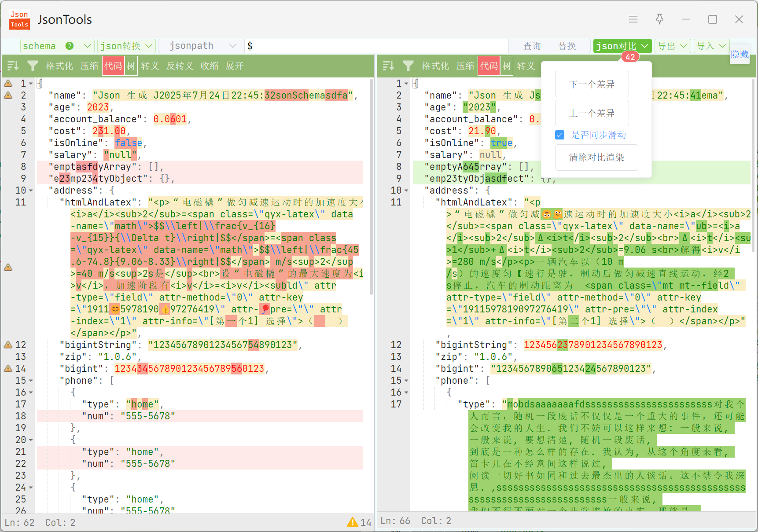
Task: Click the 隐藏 link
Action: coord(740,54)
